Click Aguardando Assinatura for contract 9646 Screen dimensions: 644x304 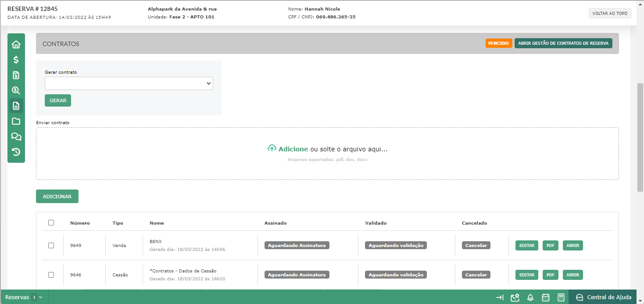click(297, 275)
